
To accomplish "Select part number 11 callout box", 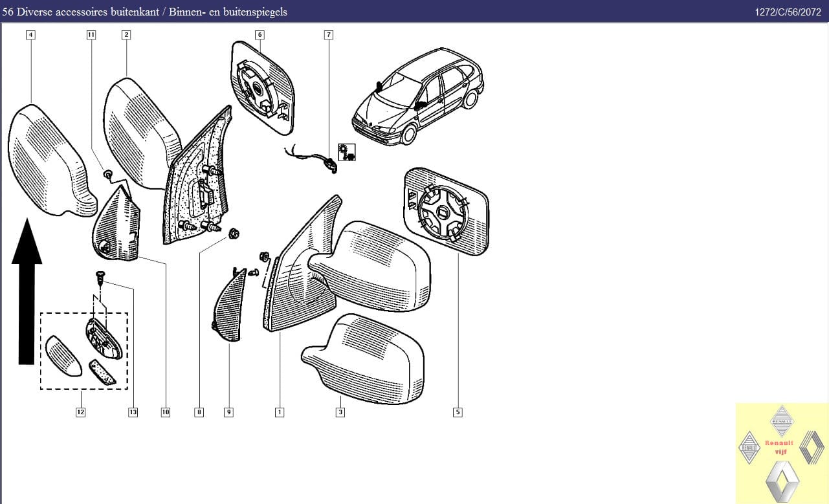I will point(91,35).
